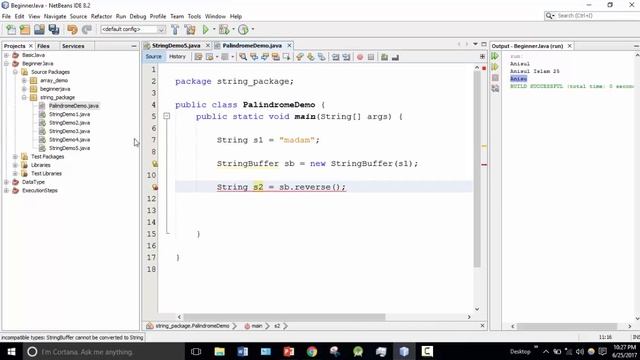Minimize the Projects window group
The image size is (640, 360).
(134, 46)
